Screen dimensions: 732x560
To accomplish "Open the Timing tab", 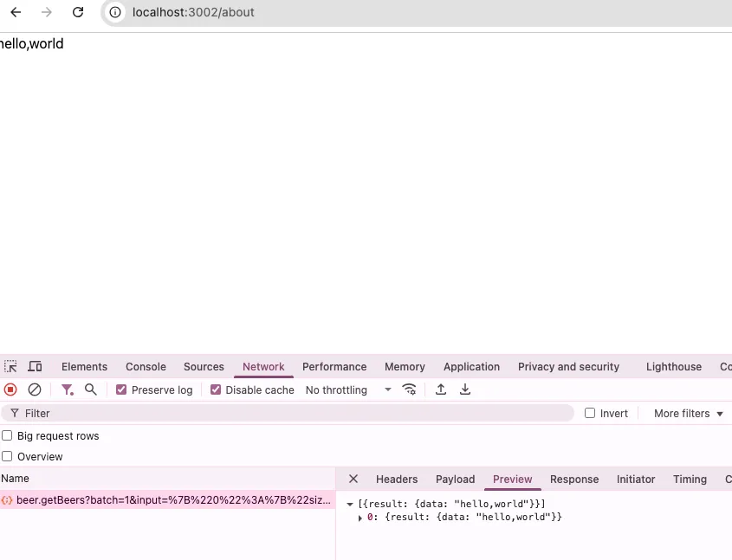I will click(x=690, y=480).
